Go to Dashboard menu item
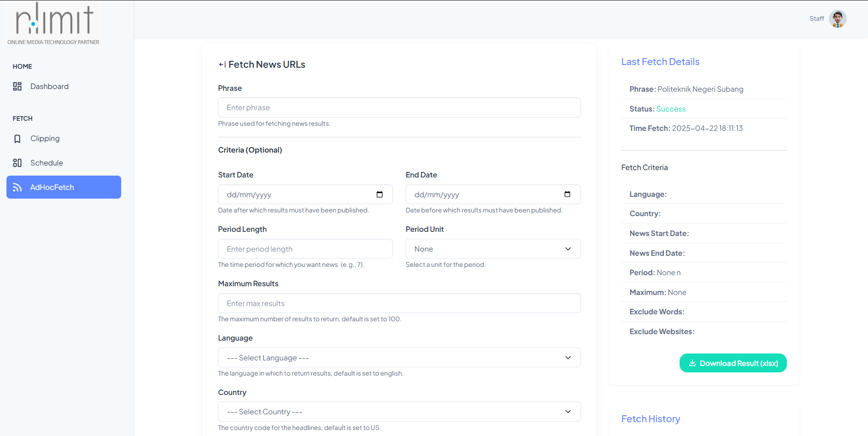 pyautogui.click(x=49, y=86)
